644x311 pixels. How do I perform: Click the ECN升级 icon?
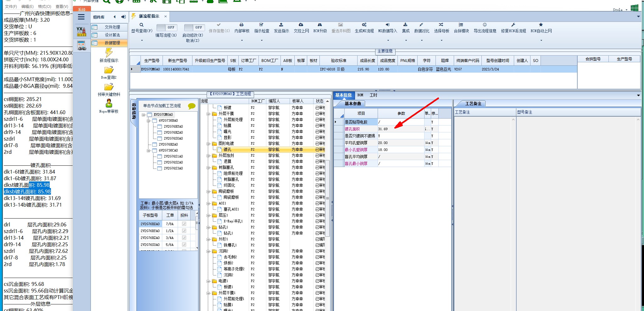[x=320, y=25]
